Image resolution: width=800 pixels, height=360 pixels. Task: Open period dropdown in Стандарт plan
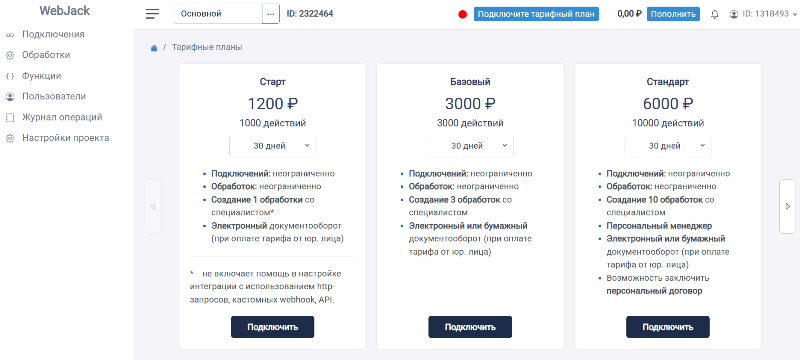coord(668,146)
